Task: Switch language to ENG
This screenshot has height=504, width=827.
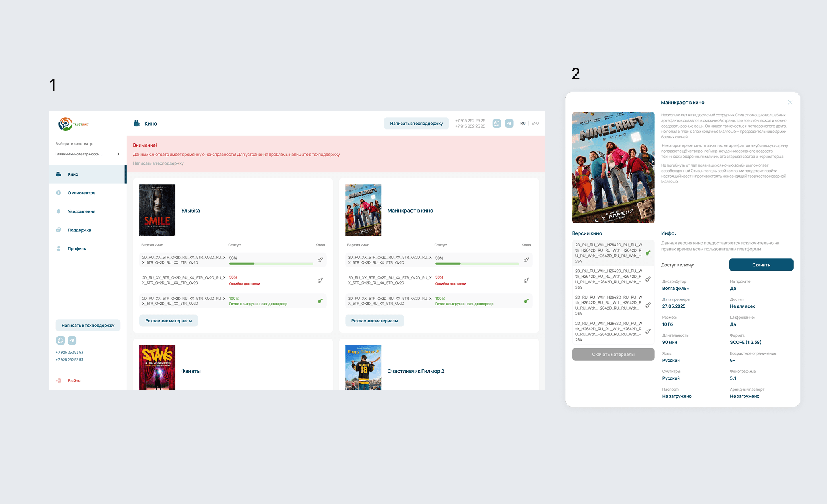Action: 535,124
